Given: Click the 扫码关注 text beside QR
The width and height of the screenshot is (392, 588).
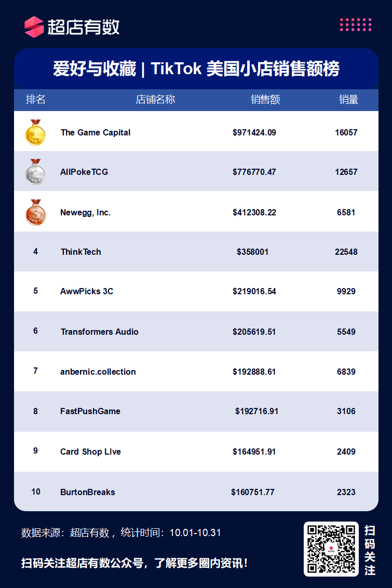Looking at the screenshot, I should coord(370,550).
